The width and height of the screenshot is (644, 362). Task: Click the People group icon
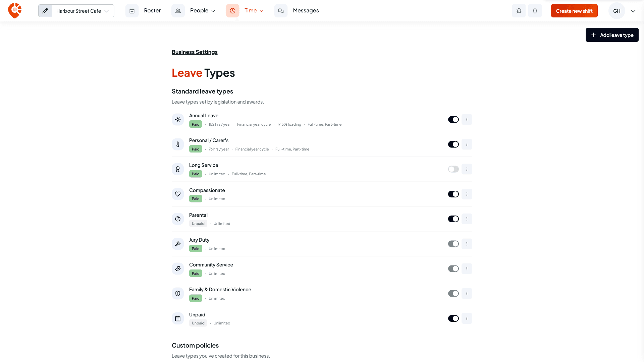point(178,11)
